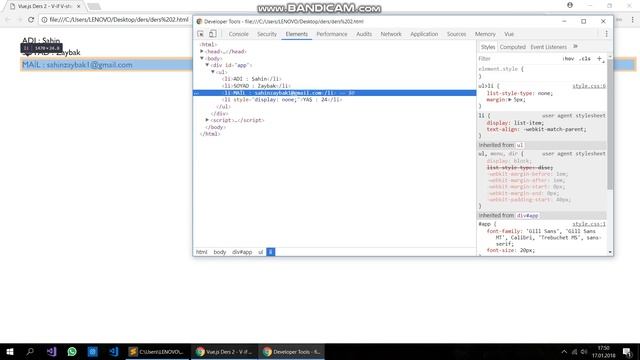This screenshot has height=360, width=640.
Task: Click the Styles pane vertical scrollbar
Action: [x=610, y=124]
